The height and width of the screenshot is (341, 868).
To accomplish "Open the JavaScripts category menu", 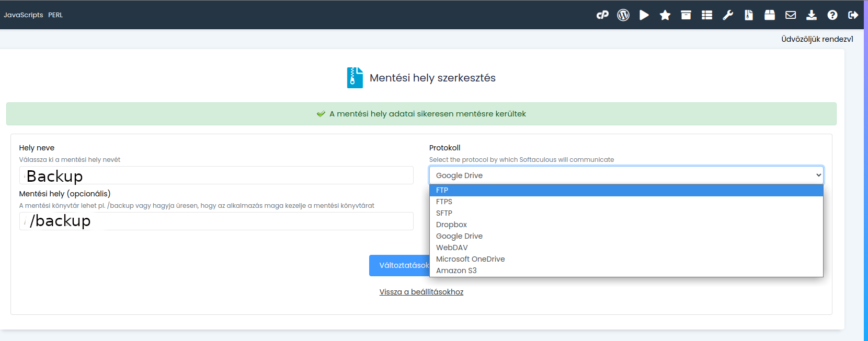I will (x=24, y=15).
